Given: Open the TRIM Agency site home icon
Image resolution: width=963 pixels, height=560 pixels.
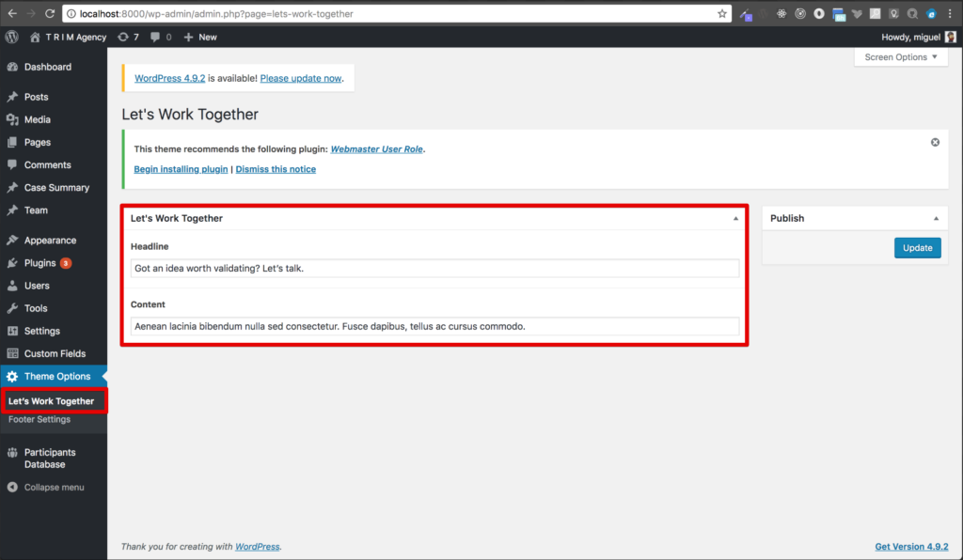Looking at the screenshot, I should [x=35, y=37].
